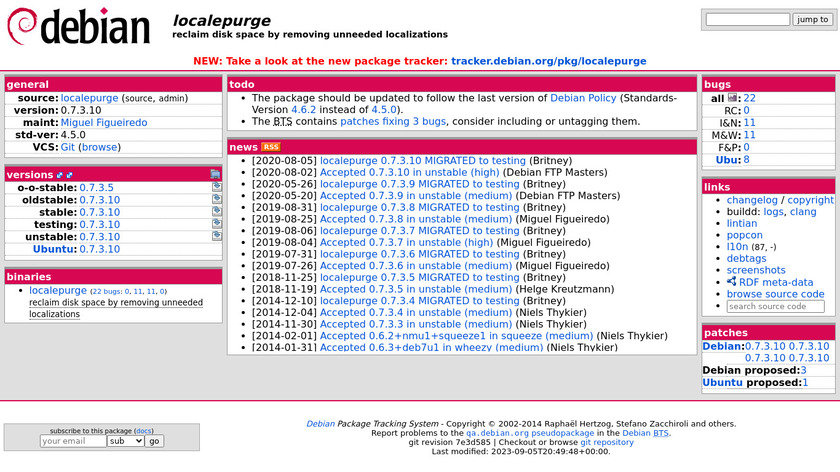Open the admin link in the source row
This screenshot has width=840, height=472.
click(172, 99)
